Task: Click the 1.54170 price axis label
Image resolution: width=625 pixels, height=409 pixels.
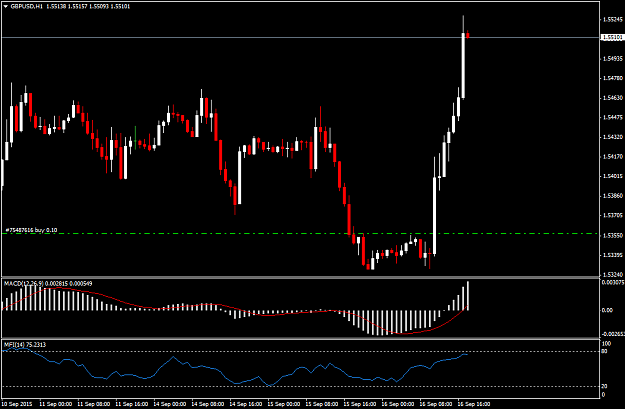Action: (613, 157)
